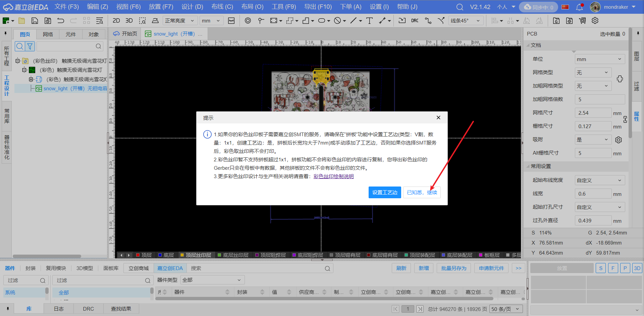Open the snap settings gear beside 吸附
The width and height of the screenshot is (644, 316).
point(619,140)
